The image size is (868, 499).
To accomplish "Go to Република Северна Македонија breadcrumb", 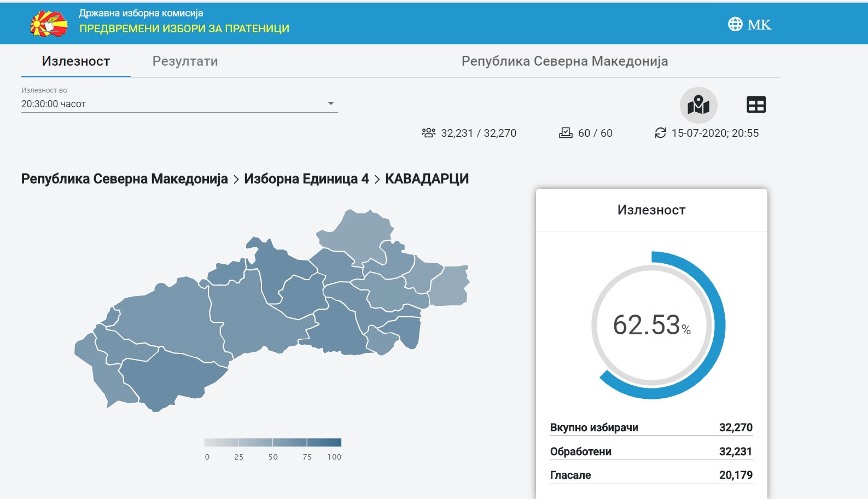I will 124,179.
